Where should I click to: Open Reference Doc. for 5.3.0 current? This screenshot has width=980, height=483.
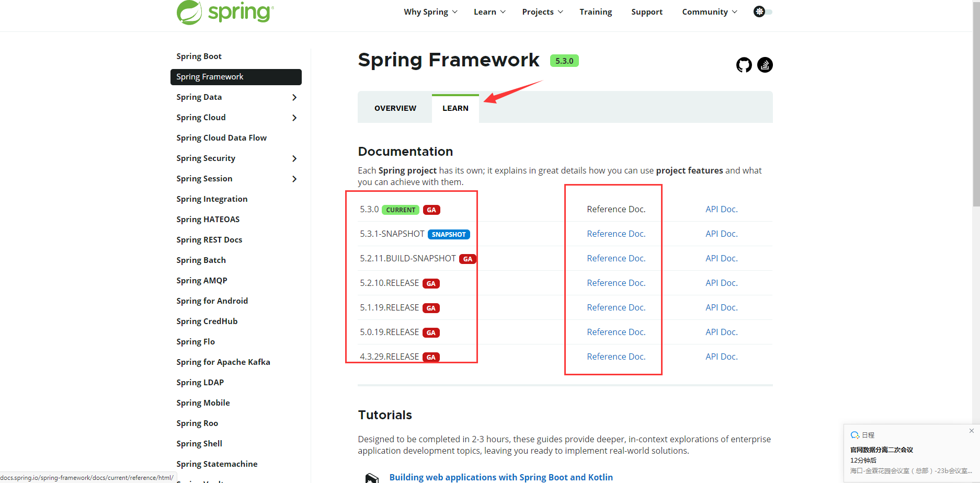pyautogui.click(x=616, y=209)
